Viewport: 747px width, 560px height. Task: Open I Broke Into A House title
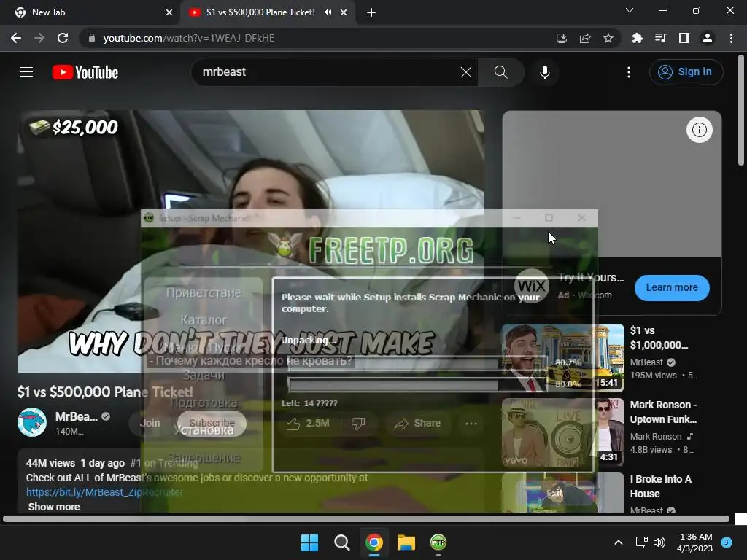tap(661, 486)
